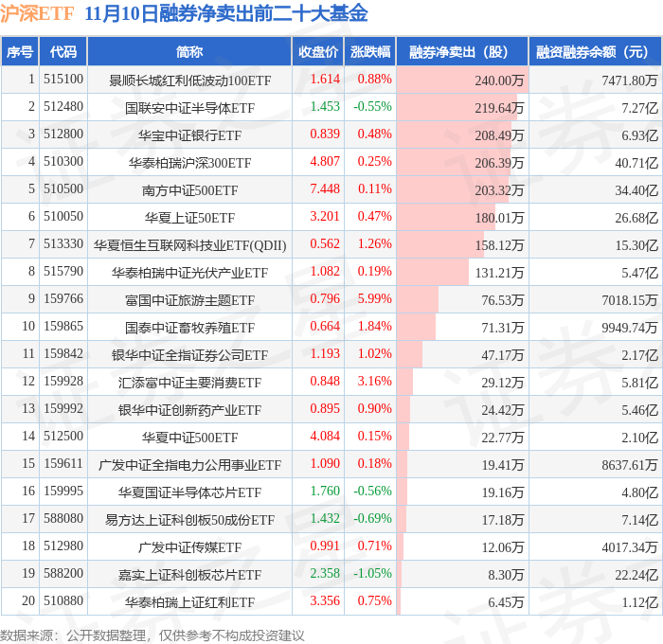Select 华夏上证50ETF name cell
Viewport: 663px width, 644px height.
coord(189,218)
